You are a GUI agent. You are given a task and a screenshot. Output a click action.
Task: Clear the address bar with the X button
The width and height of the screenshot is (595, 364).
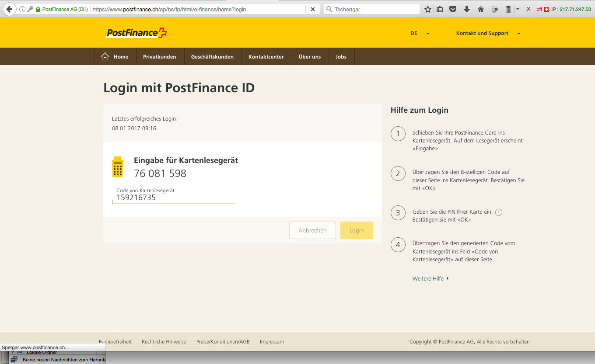coord(312,9)
